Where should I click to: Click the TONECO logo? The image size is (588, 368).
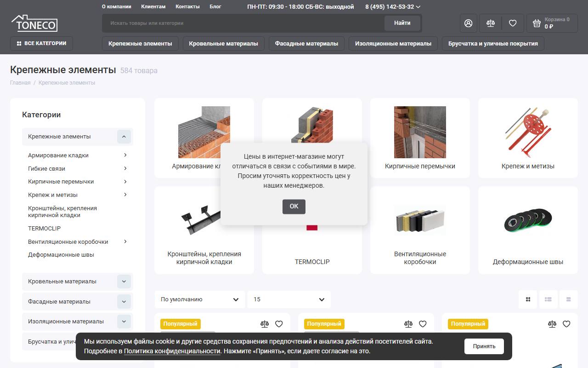(x=34, y=23)
